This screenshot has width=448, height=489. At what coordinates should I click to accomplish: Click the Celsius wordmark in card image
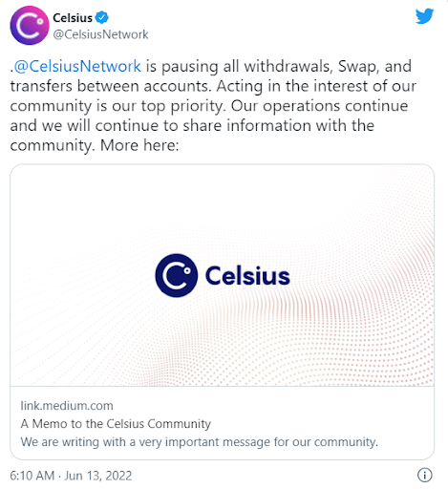[247, 276]
